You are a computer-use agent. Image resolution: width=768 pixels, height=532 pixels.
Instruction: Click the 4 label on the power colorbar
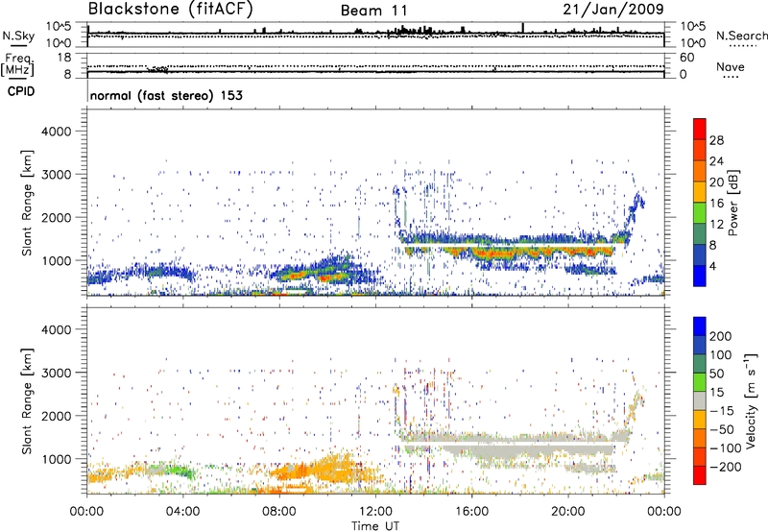coord(712,266)
